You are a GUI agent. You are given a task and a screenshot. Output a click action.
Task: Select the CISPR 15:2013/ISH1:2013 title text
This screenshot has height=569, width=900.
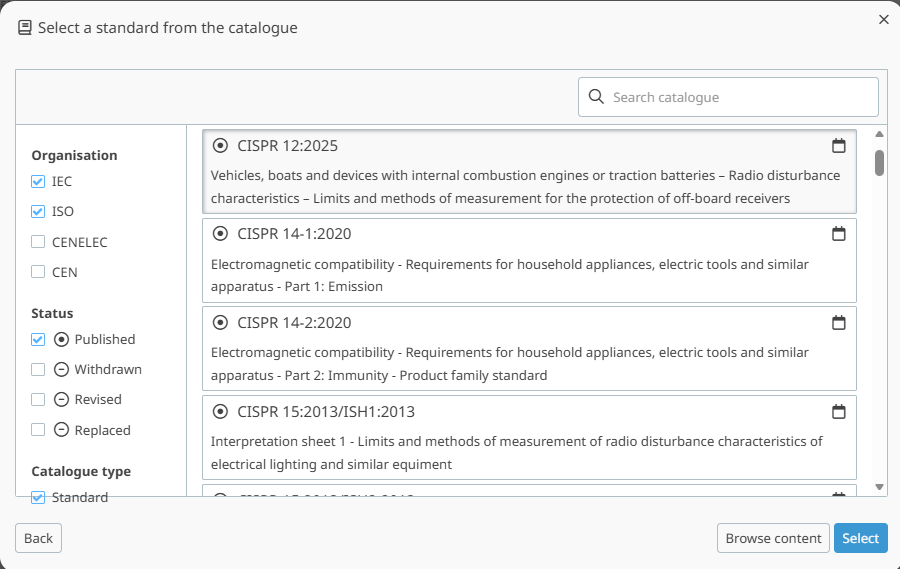[x=326, y=412]
